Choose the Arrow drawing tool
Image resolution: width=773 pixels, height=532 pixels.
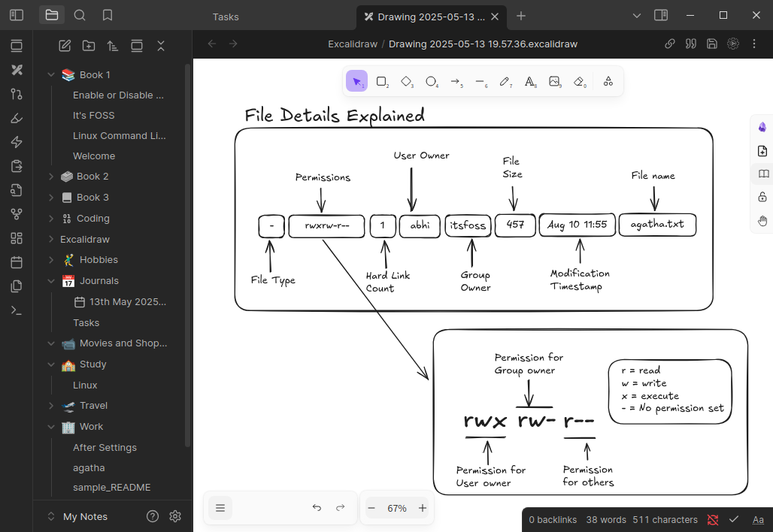point(456,81)
